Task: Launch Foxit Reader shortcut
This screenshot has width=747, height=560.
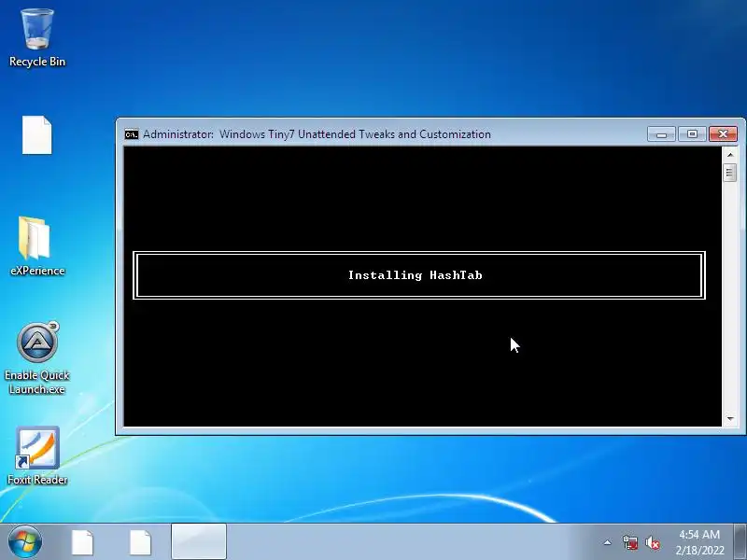Action: (37, 455)
